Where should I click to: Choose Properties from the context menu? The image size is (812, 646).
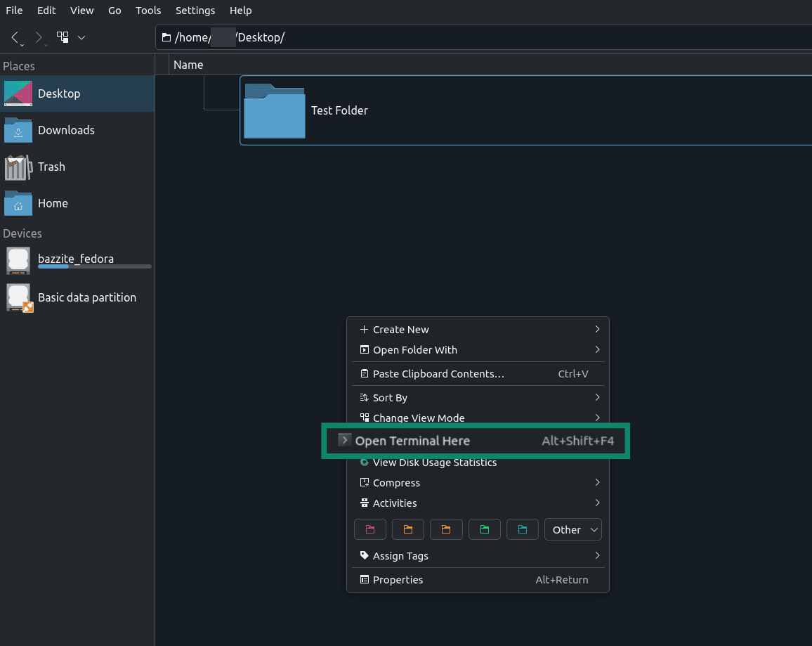pos(478,580)
